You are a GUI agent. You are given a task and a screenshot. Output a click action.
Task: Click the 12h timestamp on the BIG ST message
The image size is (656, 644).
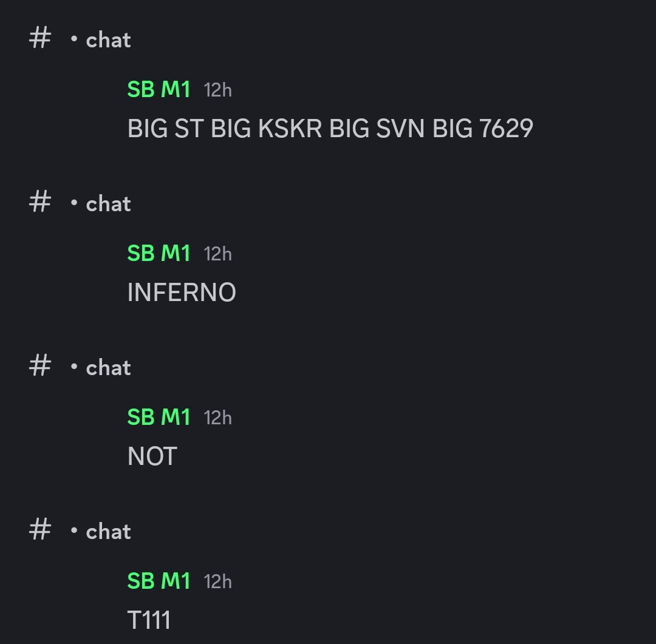tap(217, 90)
